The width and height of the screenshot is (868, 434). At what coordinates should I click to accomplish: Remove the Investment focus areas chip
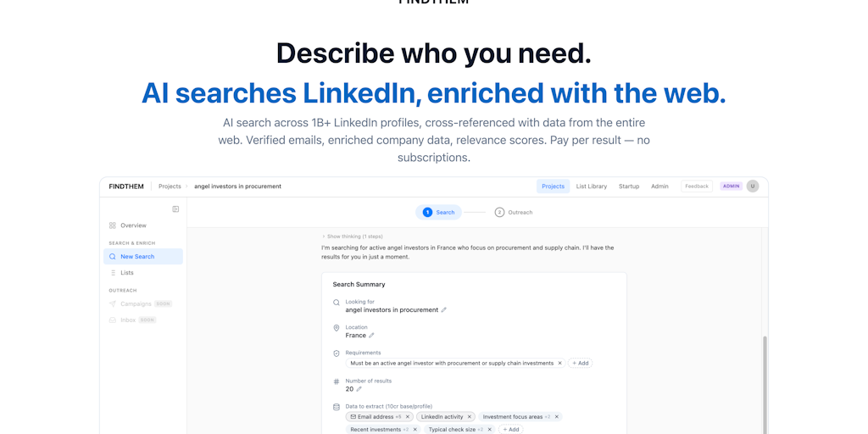click(556, 417)
